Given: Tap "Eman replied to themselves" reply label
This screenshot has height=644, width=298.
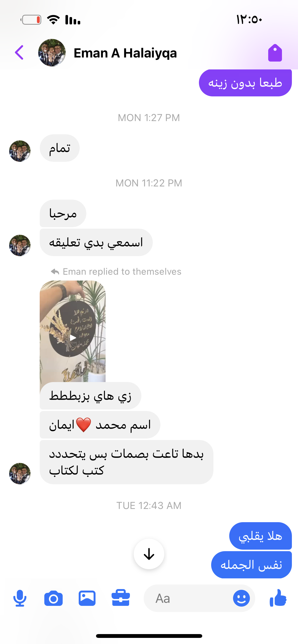Looking at the screenshot, I should tap(116, 272).
